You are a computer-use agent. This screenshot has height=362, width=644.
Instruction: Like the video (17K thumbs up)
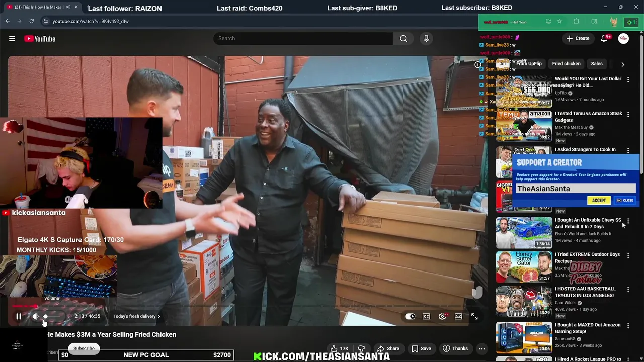tap(339, 348)
